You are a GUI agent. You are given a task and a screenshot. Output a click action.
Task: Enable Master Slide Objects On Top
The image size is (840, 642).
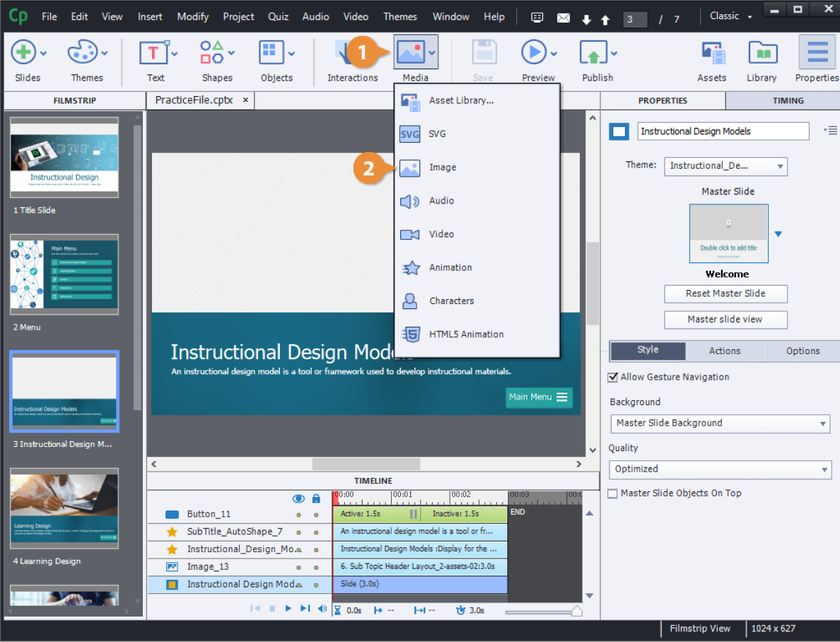[x=612, y=493]
